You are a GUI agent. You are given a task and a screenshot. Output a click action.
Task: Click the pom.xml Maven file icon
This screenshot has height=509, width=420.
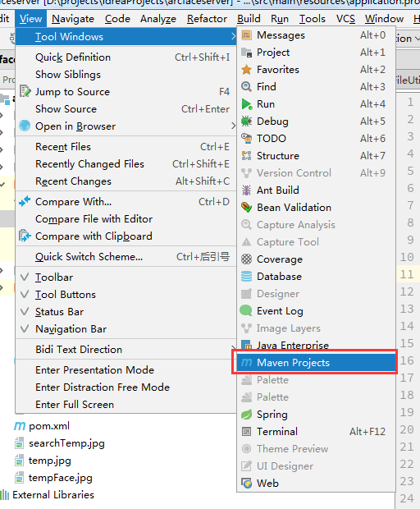coord(20,426)
